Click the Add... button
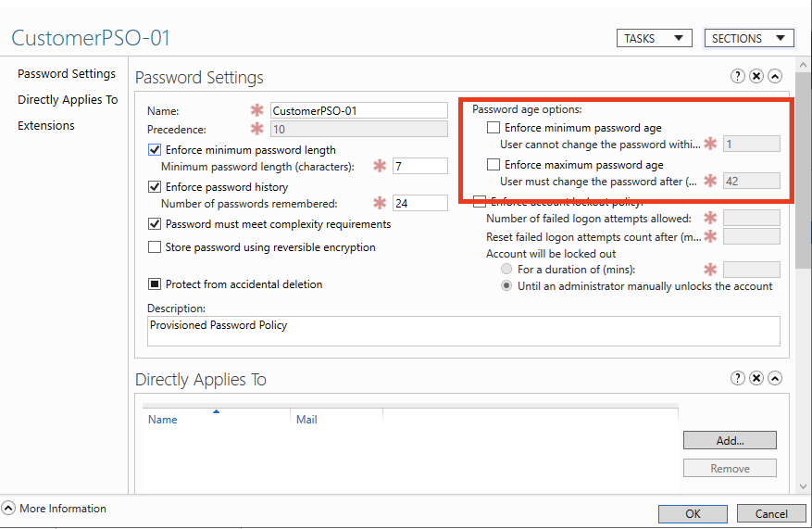The height and width of the screenshot is (529, 812). (730, 440)
